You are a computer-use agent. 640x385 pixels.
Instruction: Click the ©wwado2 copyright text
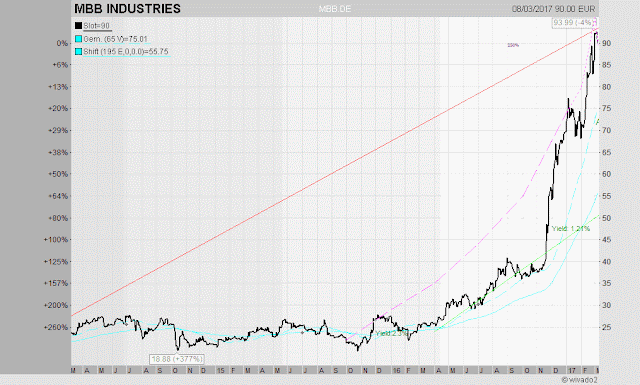[580, 380]
